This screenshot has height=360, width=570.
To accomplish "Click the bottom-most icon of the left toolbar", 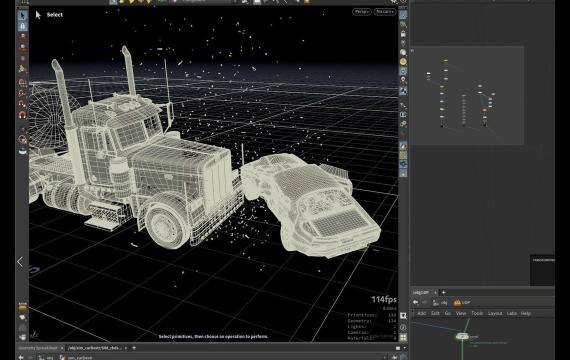I will [x=23, y=336].
